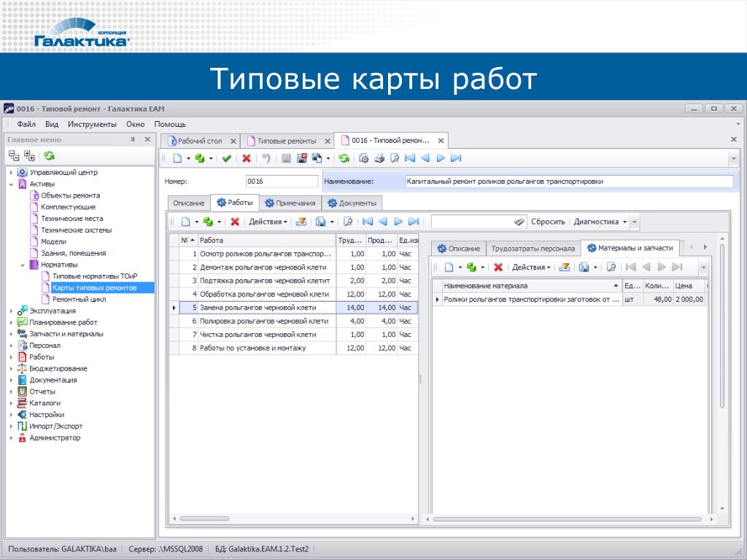747x560 pixels.
Task: Open the Инструменты menu
Action: (x=92, y=124)
